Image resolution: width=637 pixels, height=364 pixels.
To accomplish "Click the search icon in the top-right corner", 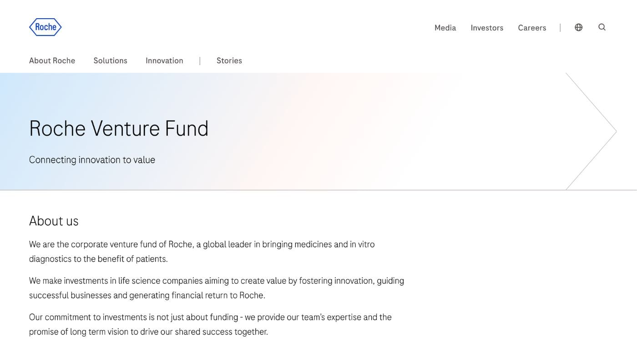I will pos(602,27).
